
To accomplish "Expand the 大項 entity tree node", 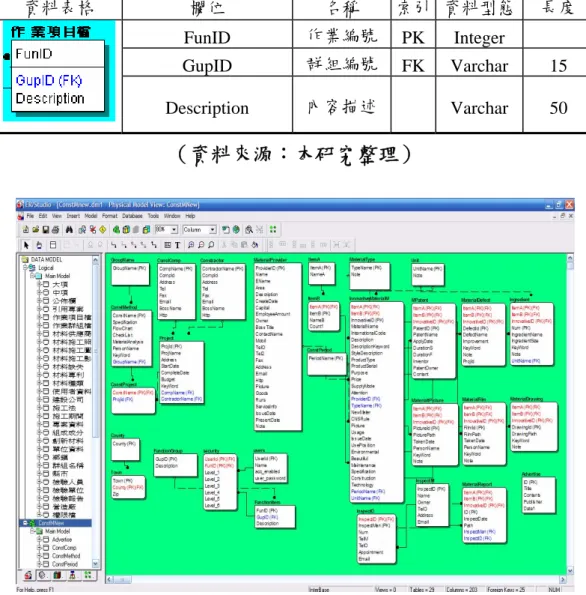I will [x=39, y=284].
